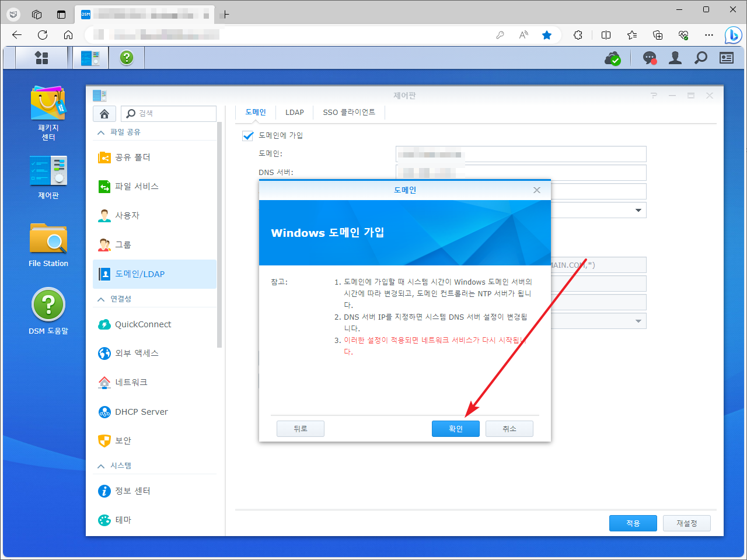
Task: Open 보안 settings in the sidebar
Action: tap(154, 441)
